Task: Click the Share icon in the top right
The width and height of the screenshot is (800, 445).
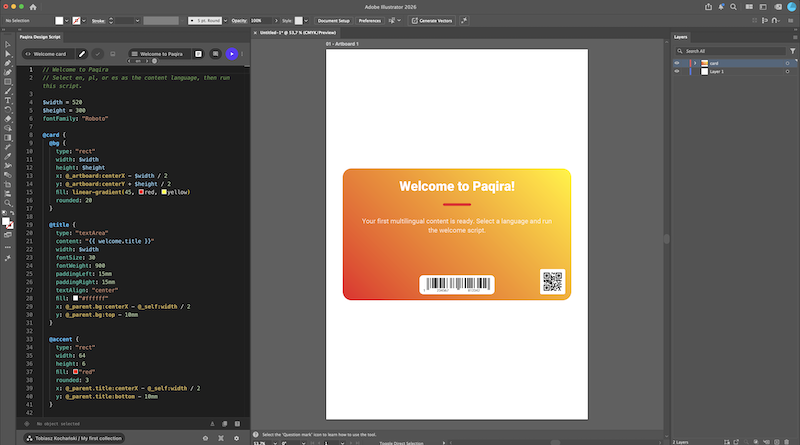Action: 708,7
